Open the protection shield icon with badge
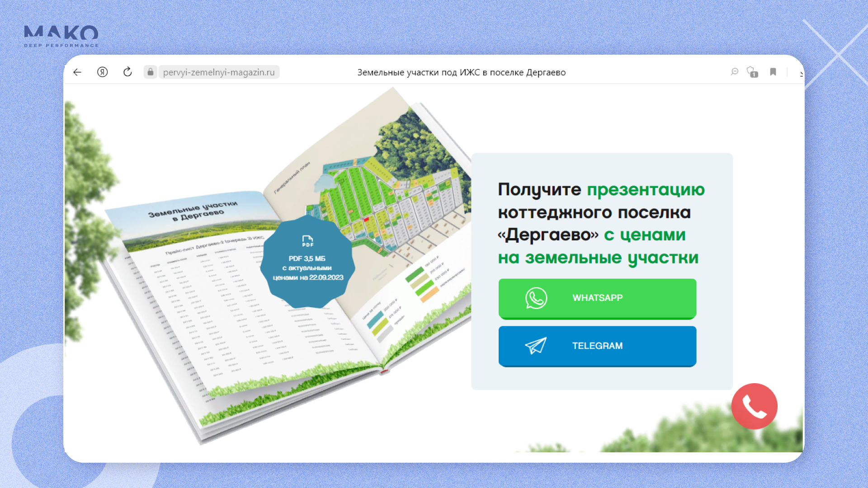 click(x=752, y=72)
